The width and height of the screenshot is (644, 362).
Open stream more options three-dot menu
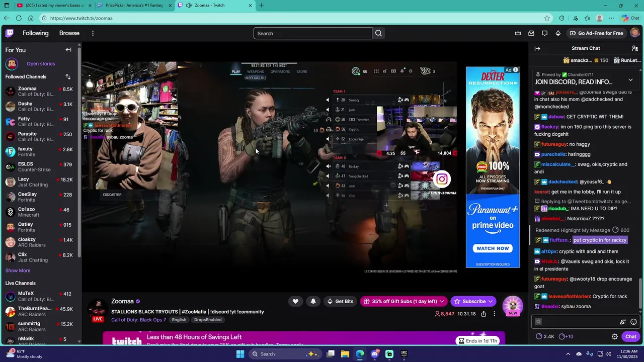[494, 314]
